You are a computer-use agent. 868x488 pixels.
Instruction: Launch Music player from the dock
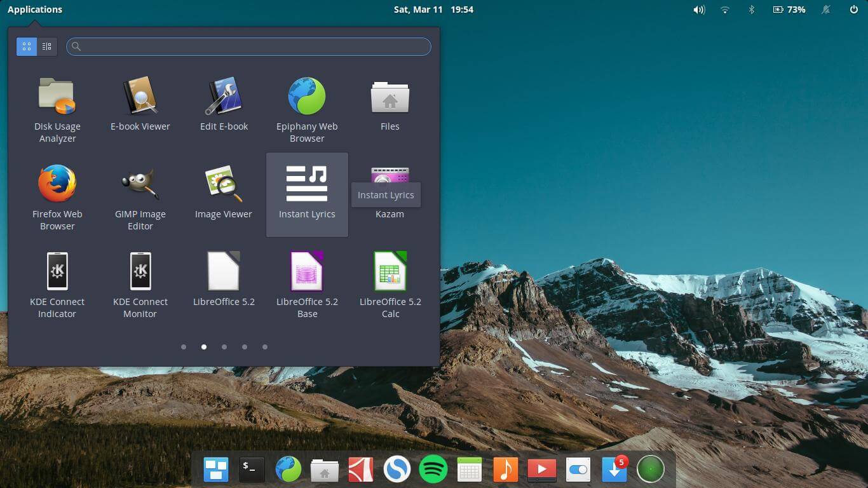point(506,470)
